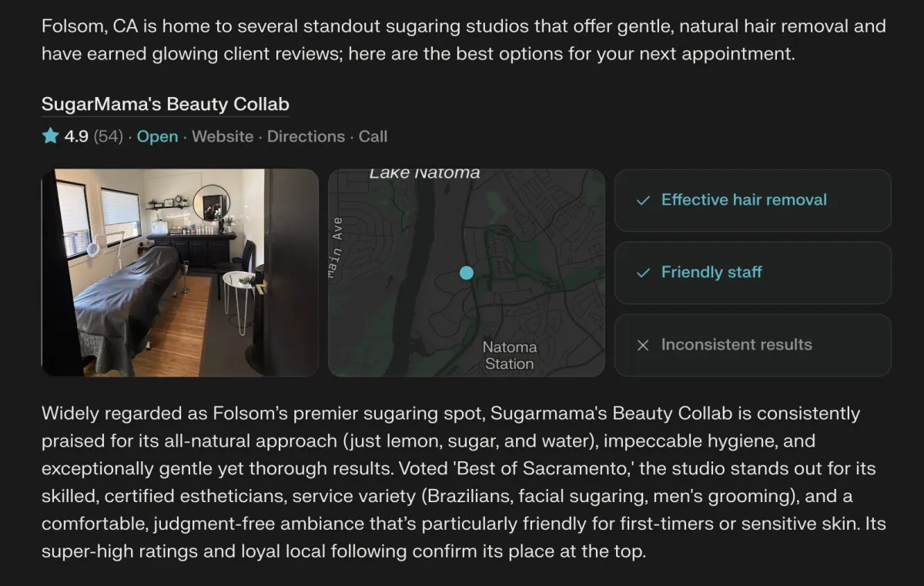Get Directions to the studio

(x=306, y=136)
